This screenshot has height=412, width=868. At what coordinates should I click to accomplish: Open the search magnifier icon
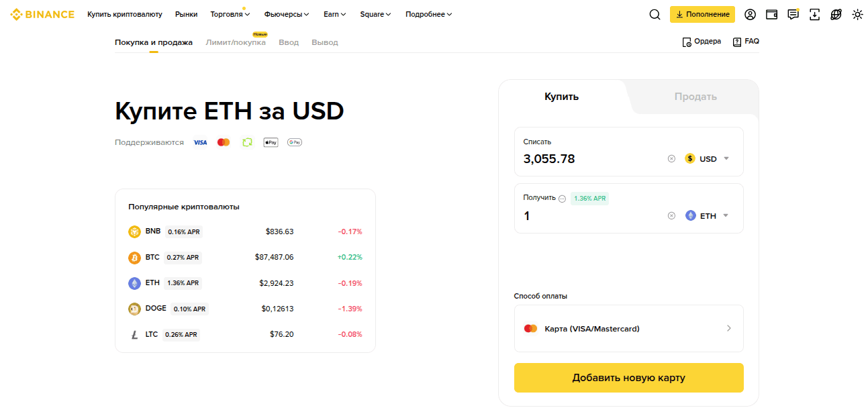click(655, 14)
